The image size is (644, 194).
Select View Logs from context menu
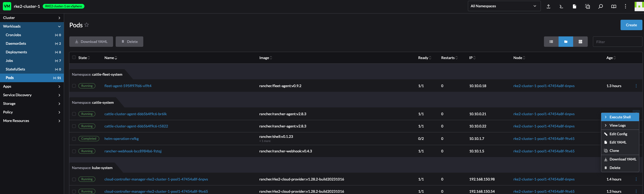coord(620,125)
